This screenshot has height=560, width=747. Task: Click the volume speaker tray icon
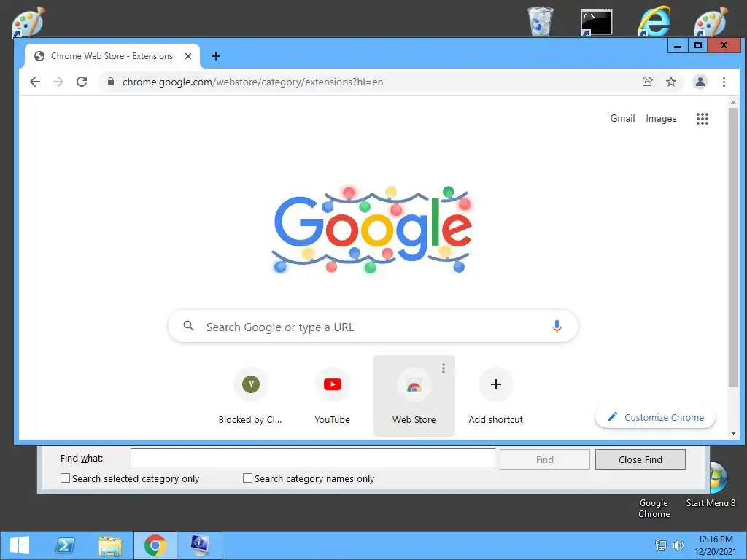[678, 545]
